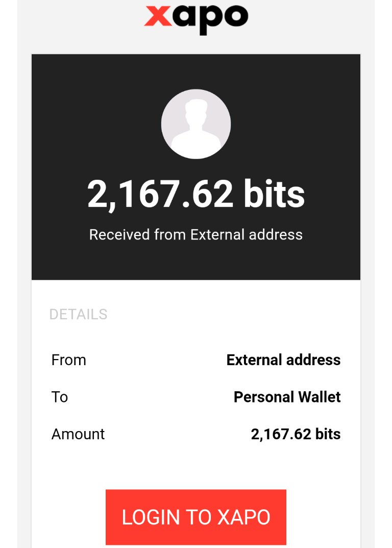Click the DETAILS section heading

(78, 314)
